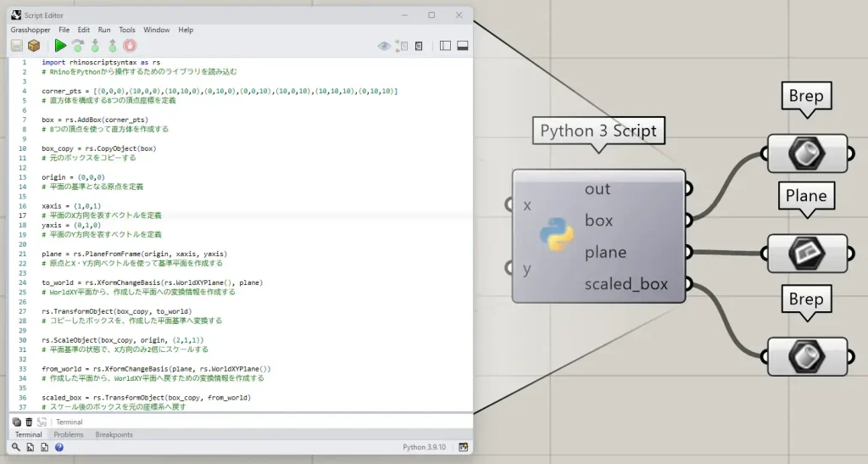The height and width of the screenshot is (464, 868).
Task: Click line 1 import rhinoscriptsyntax code
Action: 101,63
